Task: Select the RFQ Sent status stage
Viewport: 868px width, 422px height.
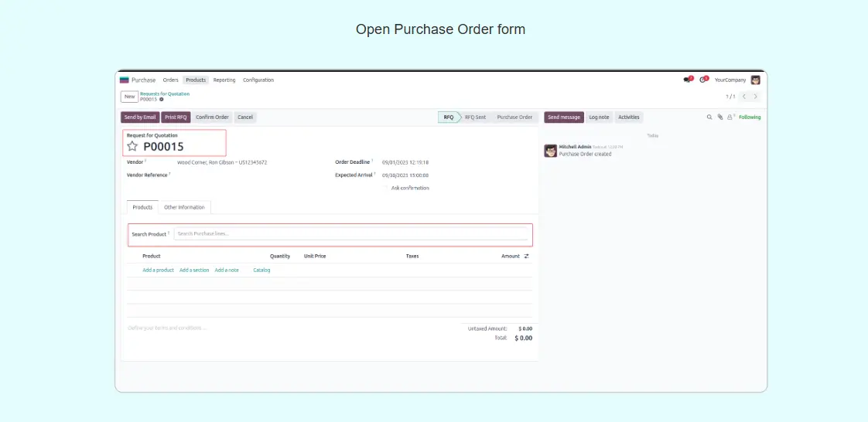Action: tap(475, 117)
